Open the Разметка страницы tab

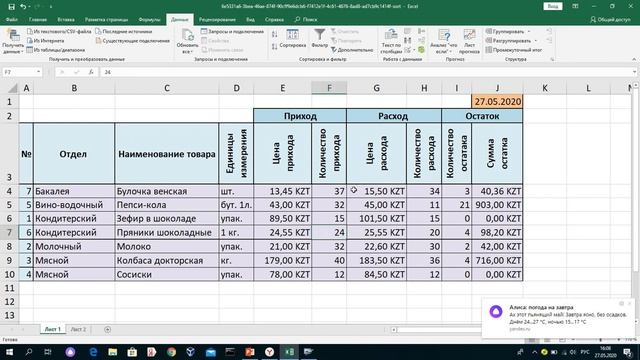106,20
